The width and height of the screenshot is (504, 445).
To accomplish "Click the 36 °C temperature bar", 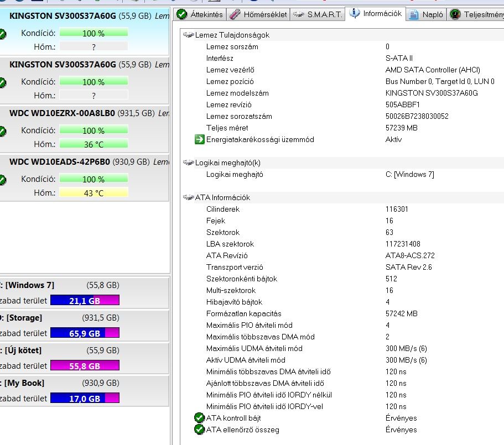I will pyautogui.click(x=93, y=144).
